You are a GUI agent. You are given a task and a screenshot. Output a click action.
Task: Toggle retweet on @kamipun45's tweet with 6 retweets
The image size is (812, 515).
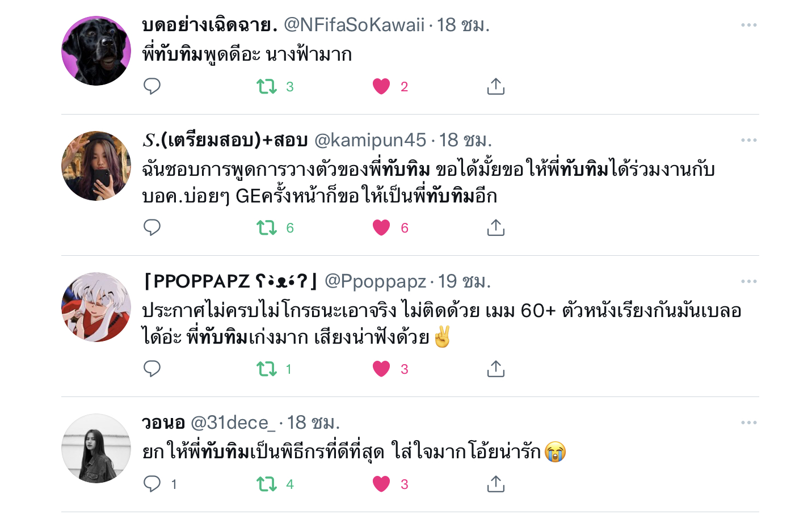[267, 227]
